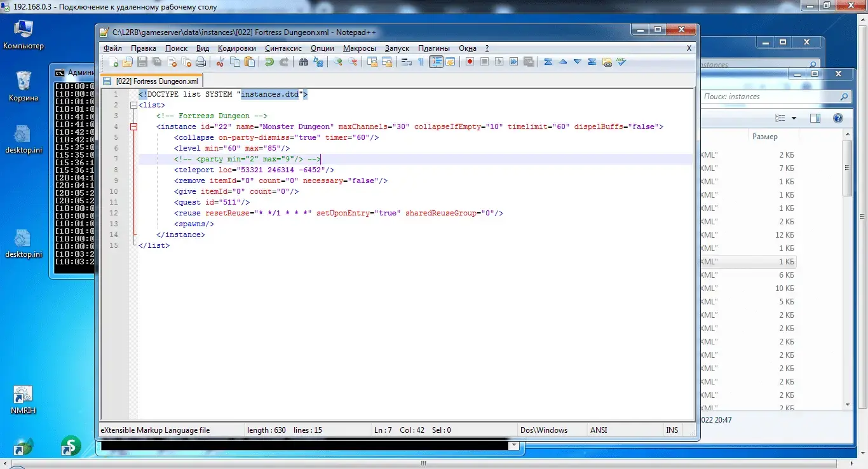This screenshot has width=868, height=469.
Task: Stop macro recording button
Action: [484, 62]
